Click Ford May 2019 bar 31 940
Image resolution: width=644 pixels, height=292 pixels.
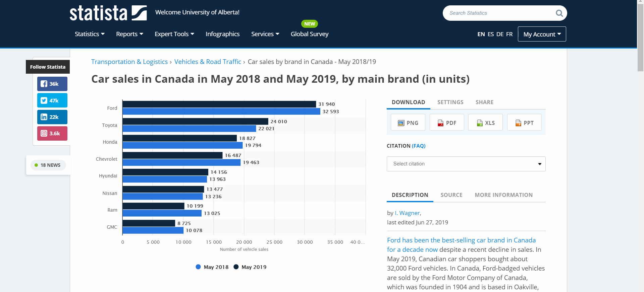click(219, 104)
